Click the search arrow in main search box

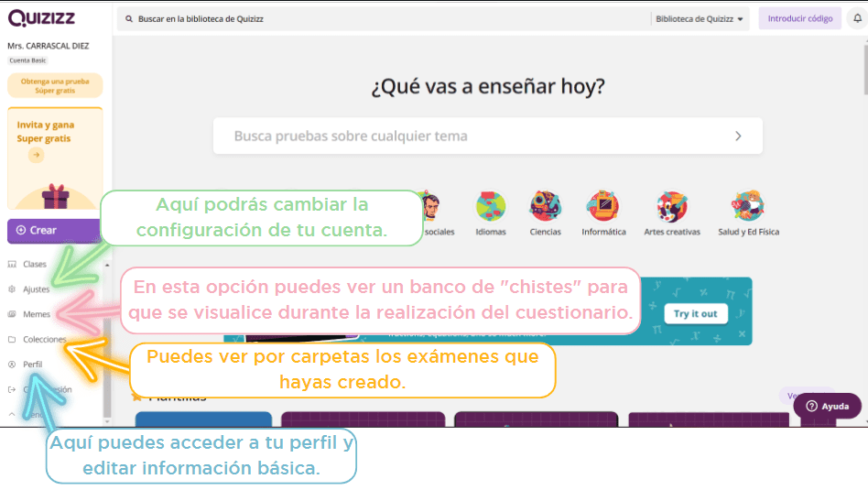738,136
